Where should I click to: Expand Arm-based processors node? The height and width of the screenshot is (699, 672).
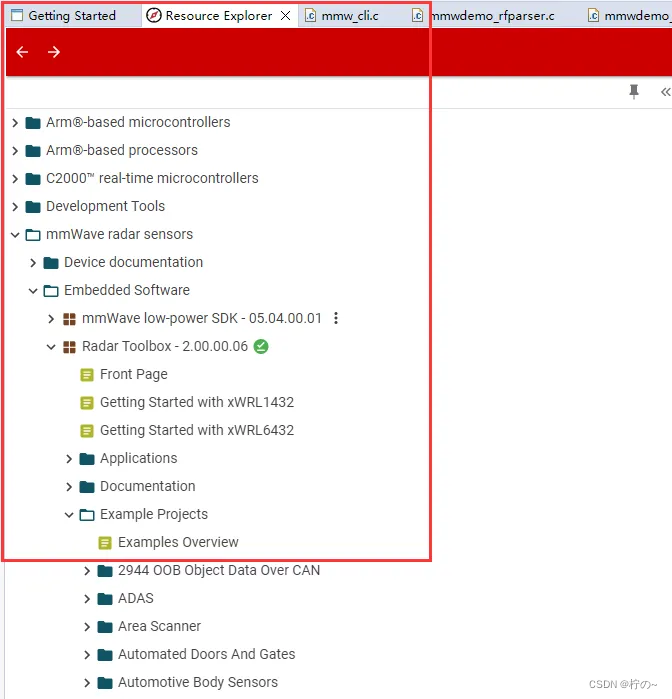15,151
